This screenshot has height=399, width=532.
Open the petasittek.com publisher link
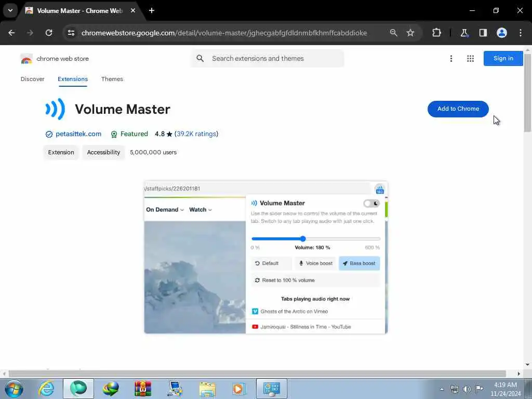(78, 134)
